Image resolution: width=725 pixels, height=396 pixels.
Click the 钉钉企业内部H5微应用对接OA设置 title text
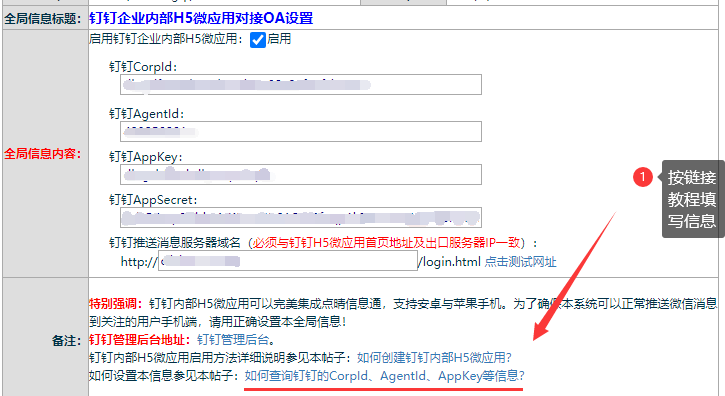point(201,19)
